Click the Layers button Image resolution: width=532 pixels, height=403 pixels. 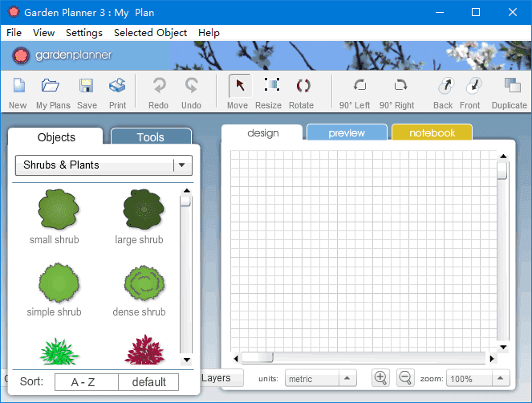coord(216,378)
